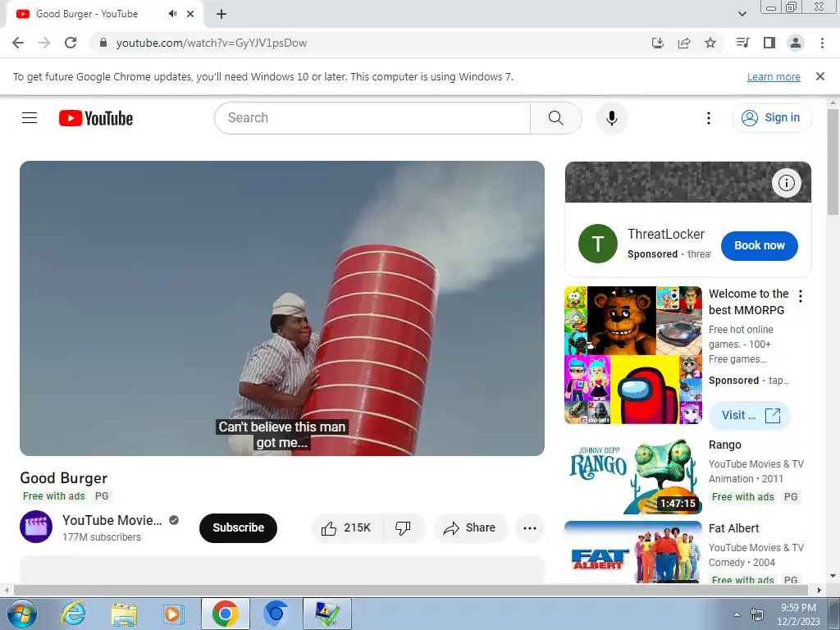Open options menu for MMORPG ad
The width and height of the screenshot is (840, 630).
(801, 295)
